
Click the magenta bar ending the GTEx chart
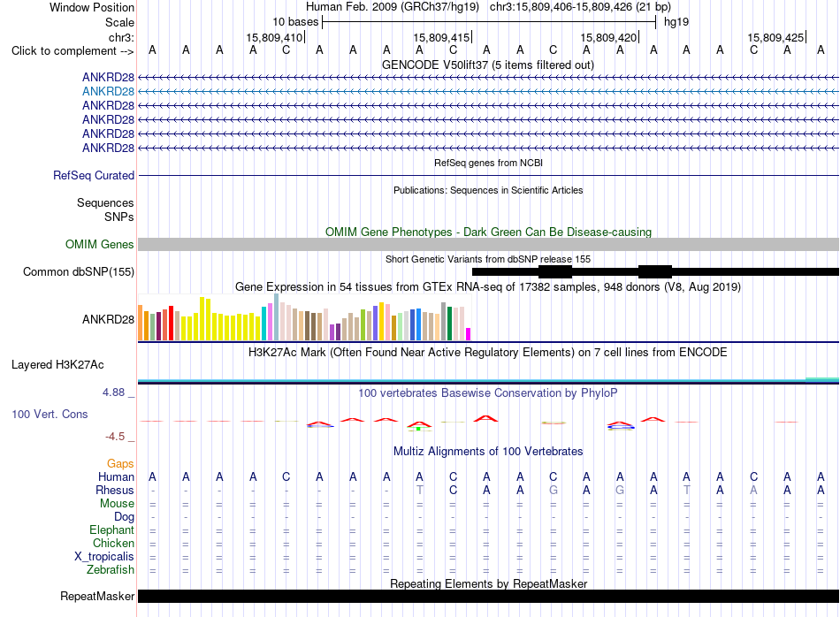[469, 334]
